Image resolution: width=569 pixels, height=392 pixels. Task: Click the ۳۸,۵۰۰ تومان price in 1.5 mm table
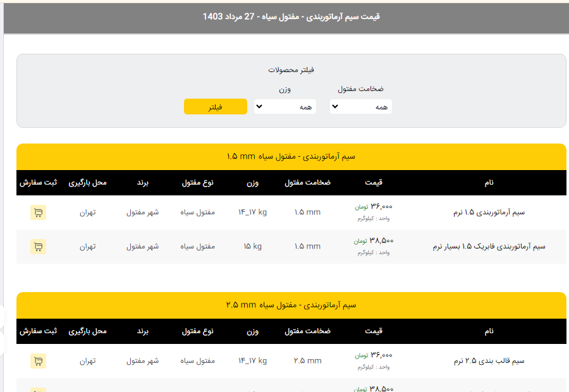pos(374,241)
